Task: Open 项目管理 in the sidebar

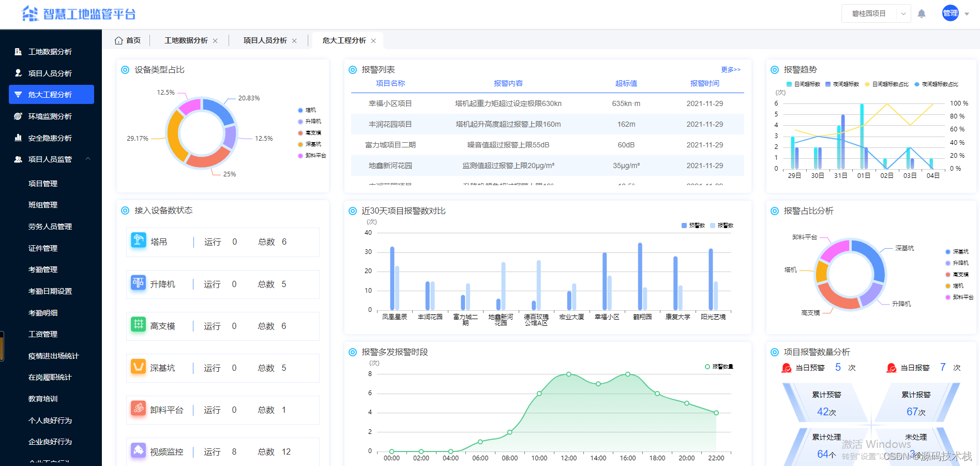Action: tap(43, 184)
